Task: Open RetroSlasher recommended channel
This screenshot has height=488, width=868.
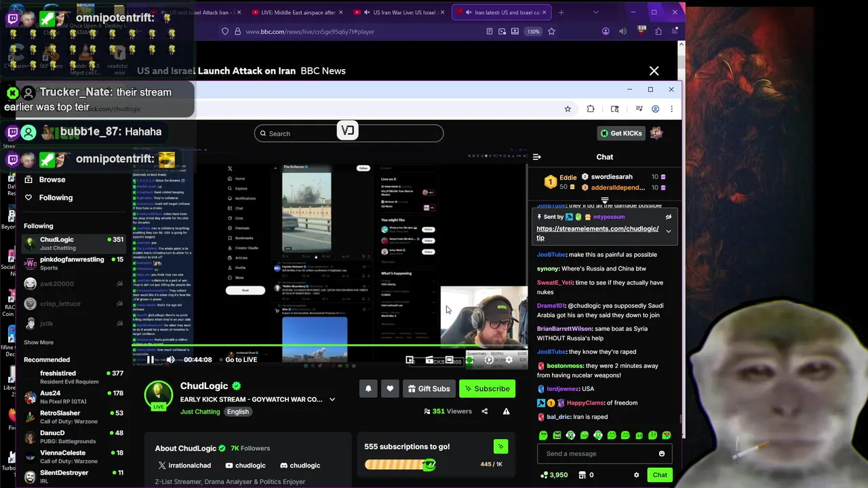Action: (x=74, y=417)
